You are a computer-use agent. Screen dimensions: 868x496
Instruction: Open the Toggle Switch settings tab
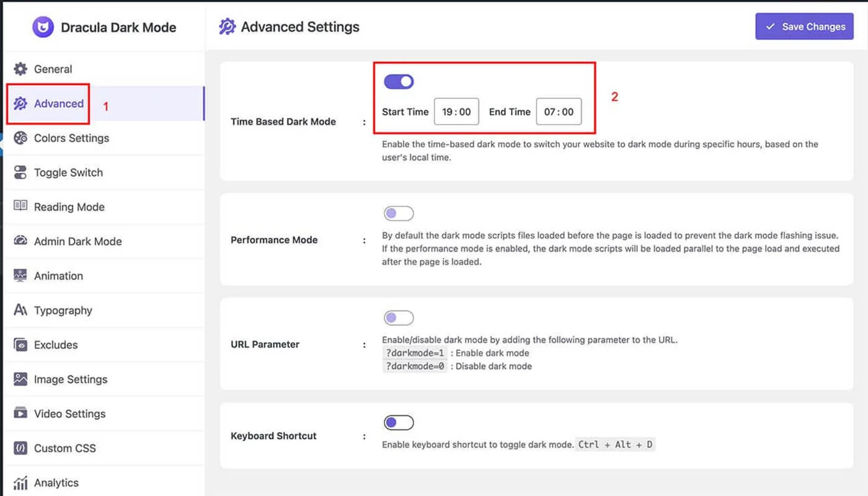pyautogui.click(x=68, y=172)
